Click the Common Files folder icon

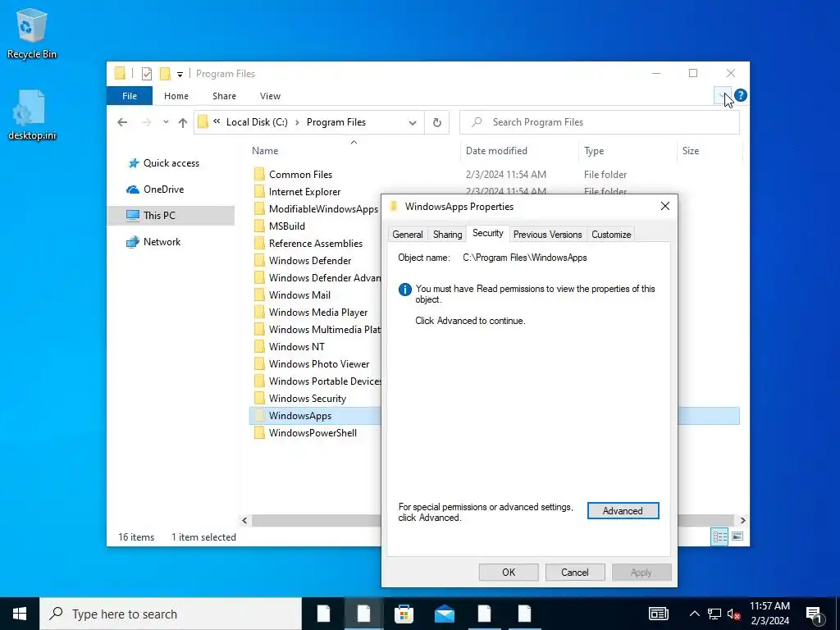pyautogui.click(x=259, y=174)
